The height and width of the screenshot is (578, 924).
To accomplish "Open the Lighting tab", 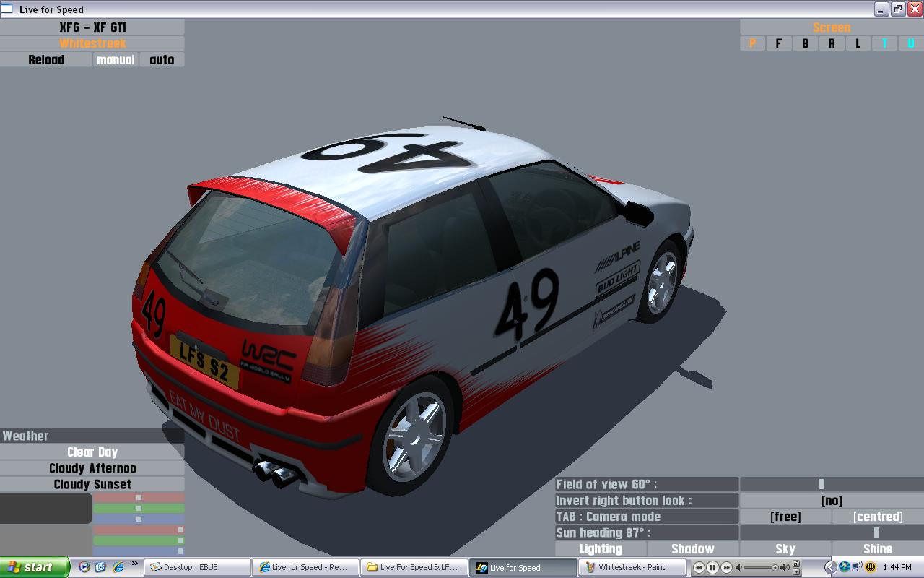I will click(x=601, y=549).
